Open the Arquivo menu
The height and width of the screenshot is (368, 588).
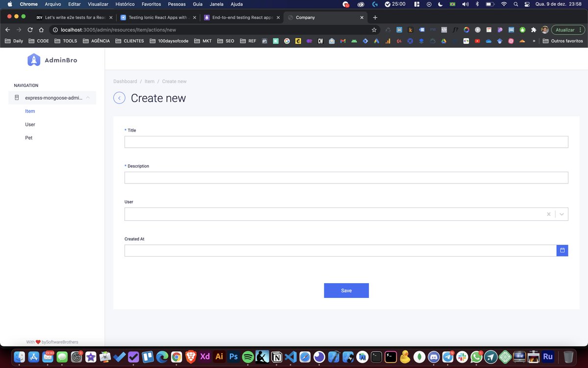(53, 4)
